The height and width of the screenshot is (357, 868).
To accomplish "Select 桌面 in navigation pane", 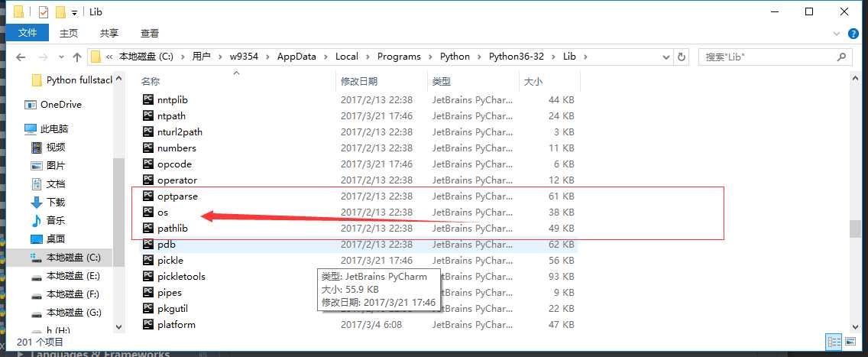I will (x=55, y=239).
